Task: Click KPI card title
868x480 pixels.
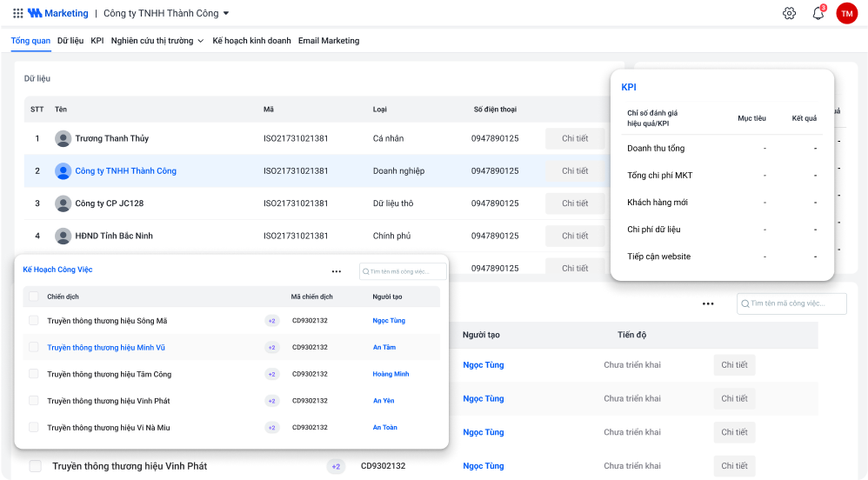Action: [628, 87]
